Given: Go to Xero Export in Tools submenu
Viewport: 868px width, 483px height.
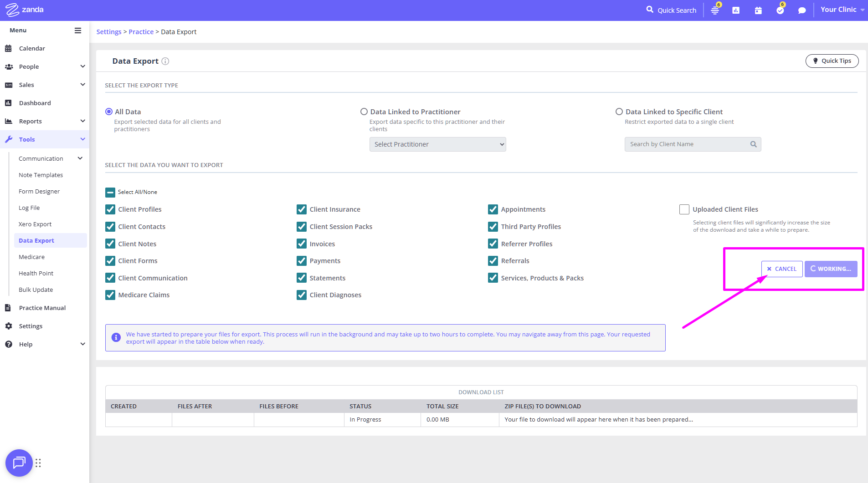Looking at the screenshot, I should click(35, 224).
